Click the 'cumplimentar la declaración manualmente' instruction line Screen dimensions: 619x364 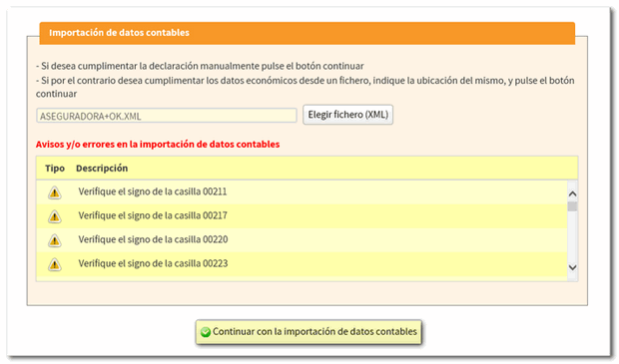coord(200,66)
